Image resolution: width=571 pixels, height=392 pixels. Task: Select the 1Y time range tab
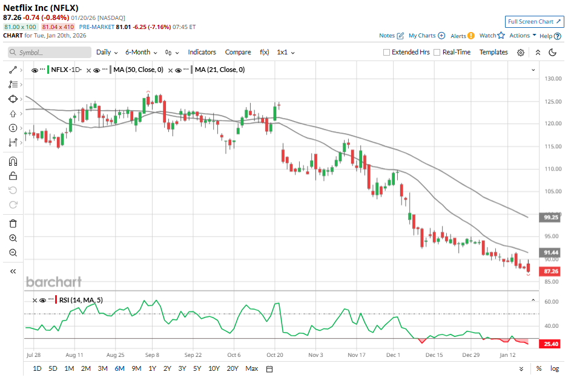pyautogui.click(x=151, y=368)
